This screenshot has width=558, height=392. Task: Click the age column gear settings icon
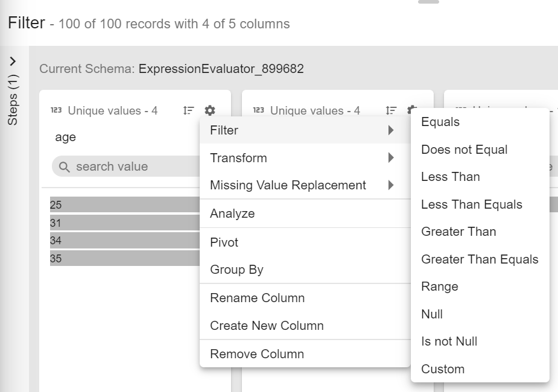point(209,110)
